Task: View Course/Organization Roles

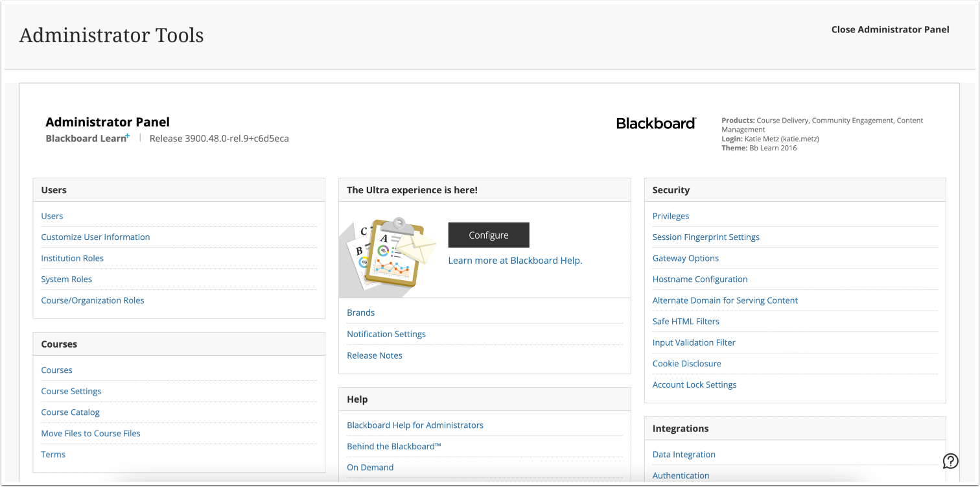Action: click(93, 300)
